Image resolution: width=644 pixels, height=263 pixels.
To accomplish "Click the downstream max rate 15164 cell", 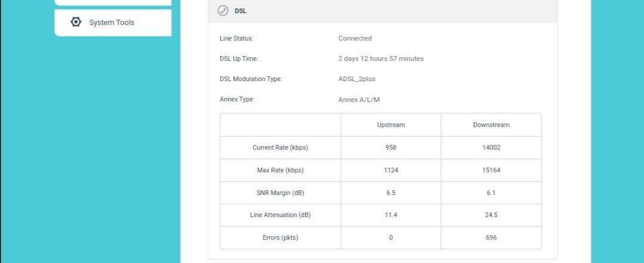I will click(491, 170).
